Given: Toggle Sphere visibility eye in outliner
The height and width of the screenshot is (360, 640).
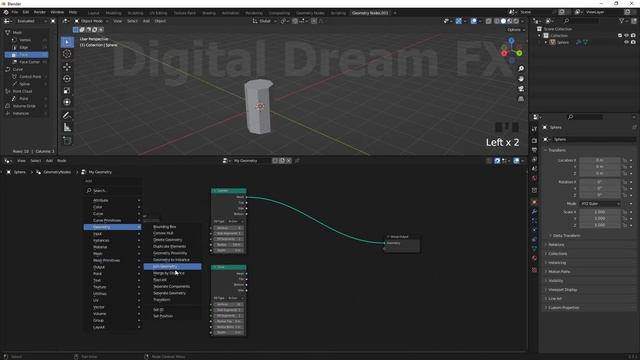Looking at the screenshot, I should (x=627, y=42).
